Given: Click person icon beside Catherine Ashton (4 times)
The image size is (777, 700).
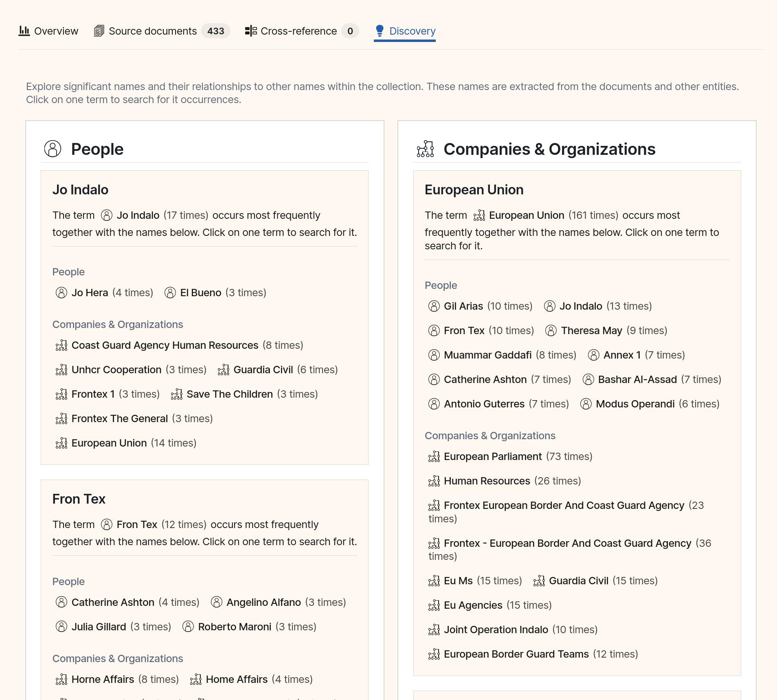Looking at the screenshot, I should [x=61, y=602].
